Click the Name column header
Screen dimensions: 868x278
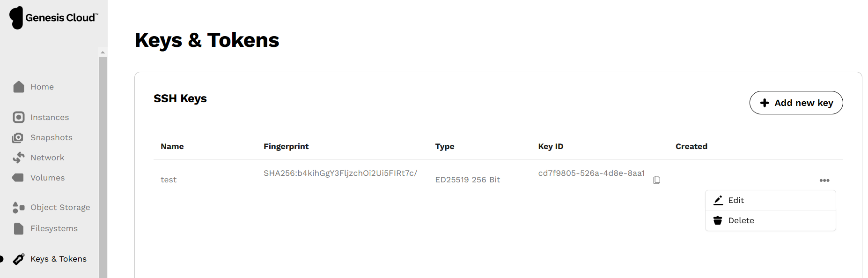click(172, 146)
